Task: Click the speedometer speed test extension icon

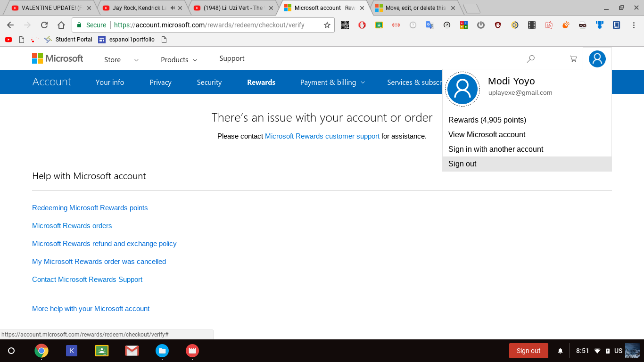Action: click(x=447, y=25)
